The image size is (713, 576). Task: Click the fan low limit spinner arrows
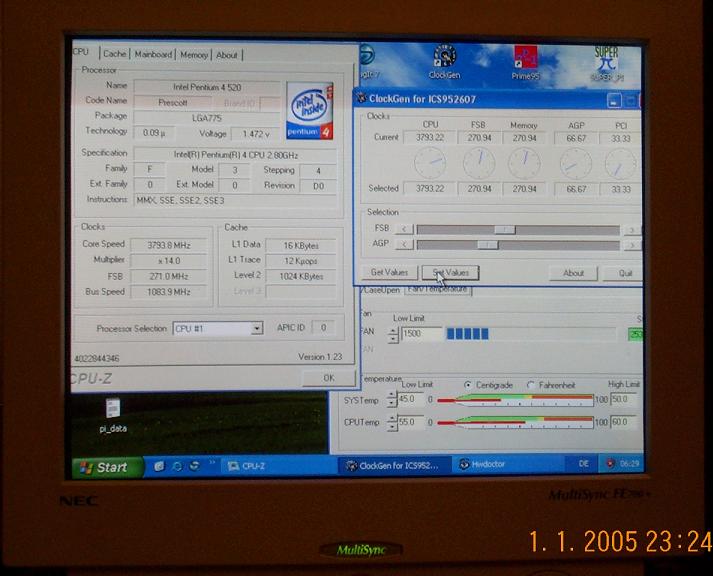[393, 335]
